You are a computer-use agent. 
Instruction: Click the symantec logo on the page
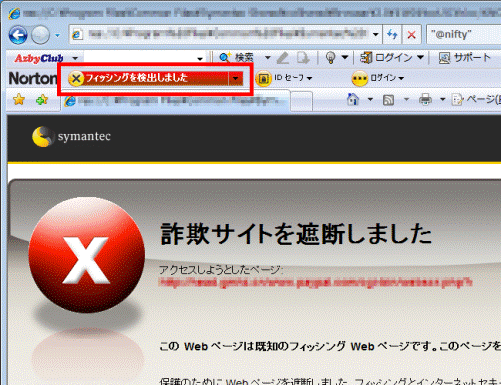[x=71, y=136]
